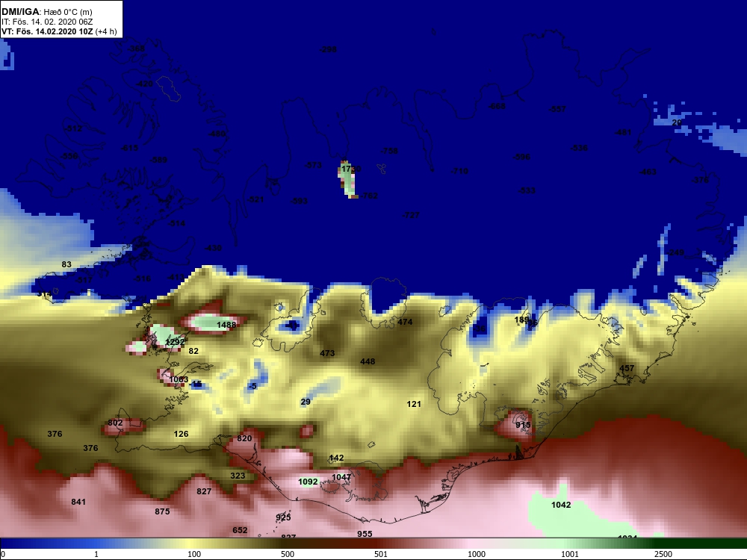Image resolution: width=747 pixels, height=560 pixels.
Task: Click the map value -557
Action: 557,108
